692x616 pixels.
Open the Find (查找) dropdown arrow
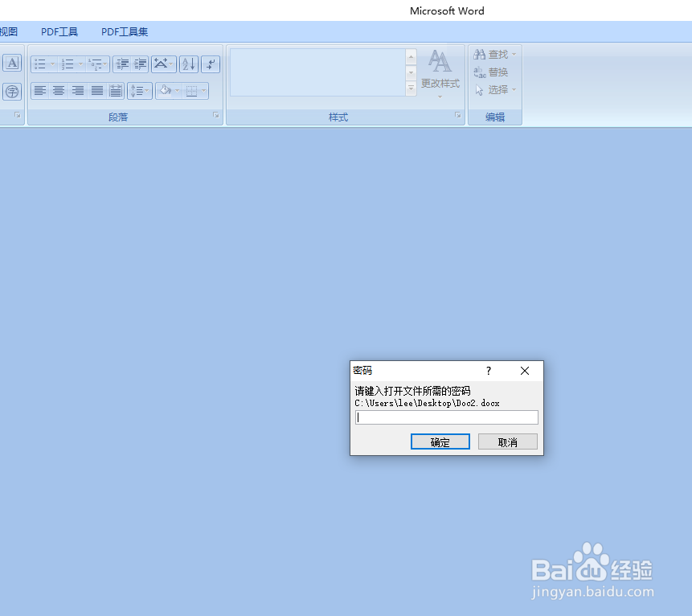514,55
